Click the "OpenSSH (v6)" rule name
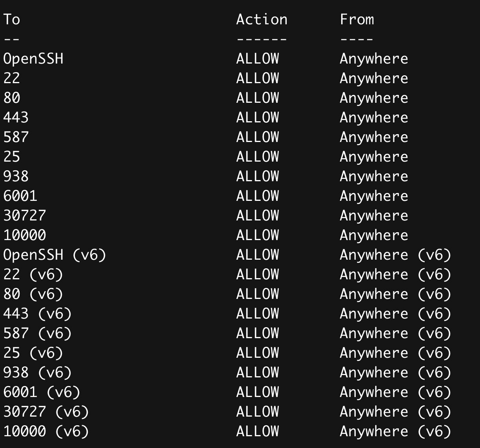 [x=55, y=255]
